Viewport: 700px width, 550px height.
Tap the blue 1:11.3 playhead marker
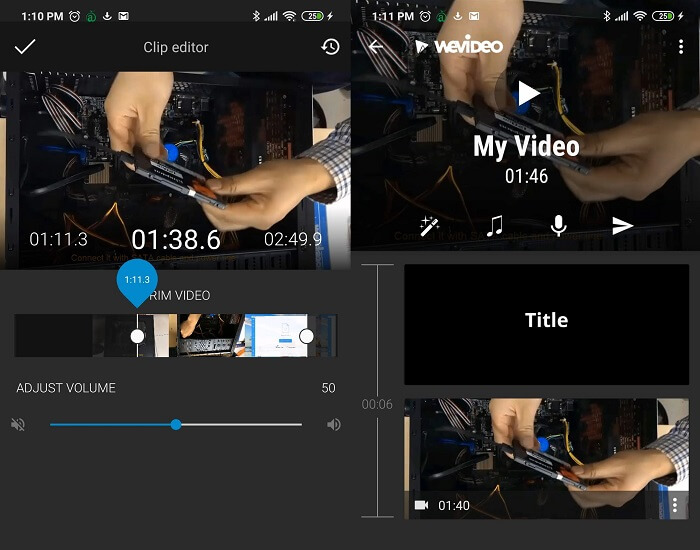pos(137,281)
